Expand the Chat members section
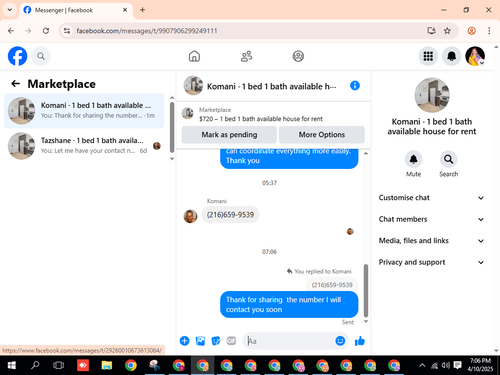The width and height of the screenshot is (500, 375). [x=431, y=219]
